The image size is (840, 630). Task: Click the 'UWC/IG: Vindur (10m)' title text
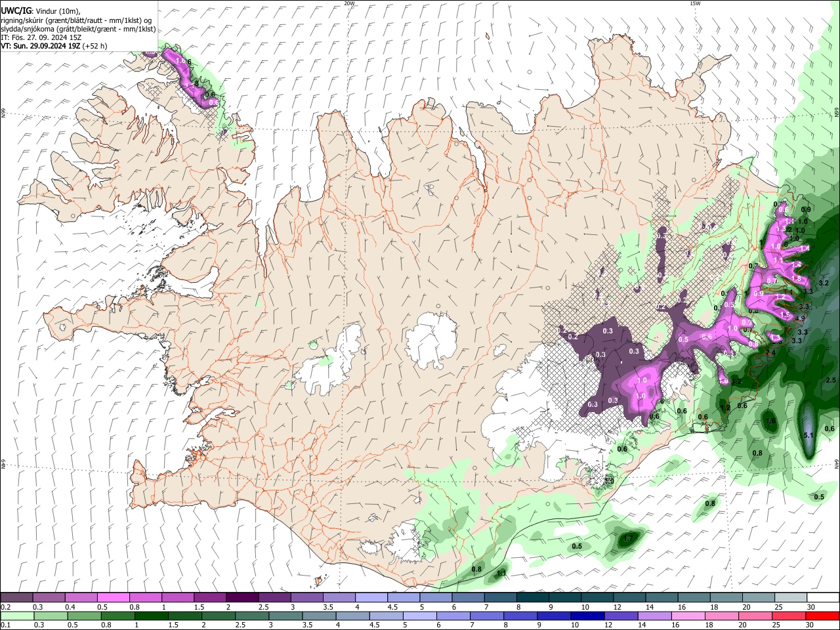click(x=41, y=11)
